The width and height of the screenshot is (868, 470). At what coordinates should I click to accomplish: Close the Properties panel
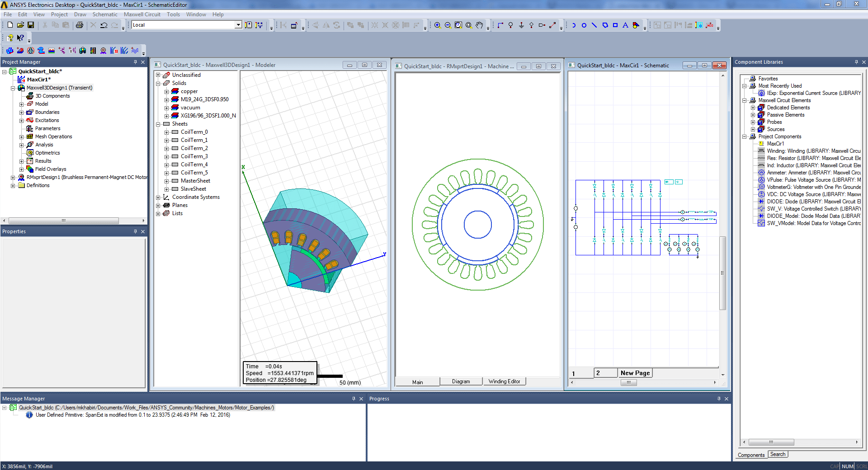point(143,231)
